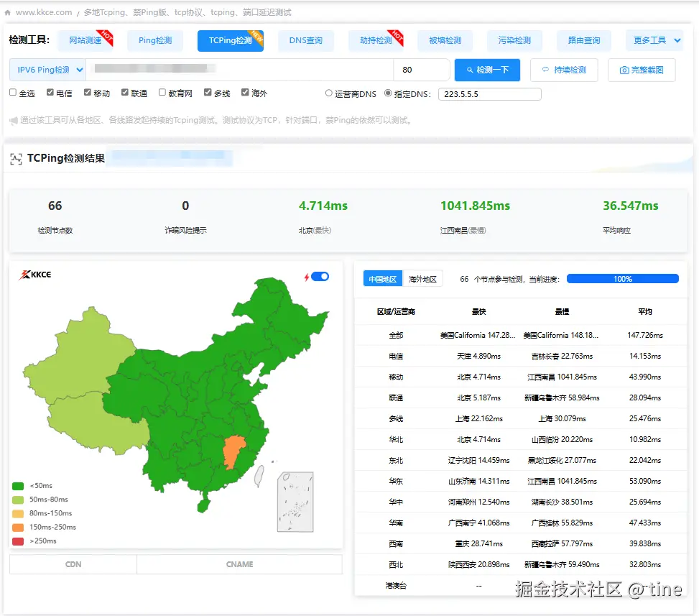This screenshot has height=616, width=699.
Task: Click the 完整截图 button
Action: (642, 70)
